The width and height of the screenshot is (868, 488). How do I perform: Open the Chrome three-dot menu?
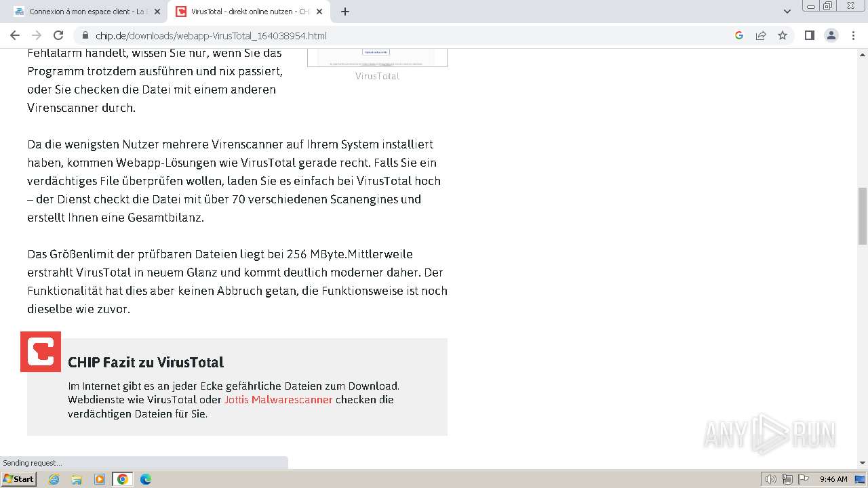[853, 35]
